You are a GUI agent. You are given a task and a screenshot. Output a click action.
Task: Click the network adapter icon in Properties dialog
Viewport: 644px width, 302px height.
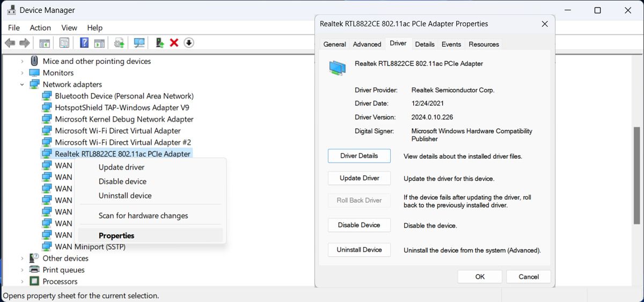pos(338,67)
